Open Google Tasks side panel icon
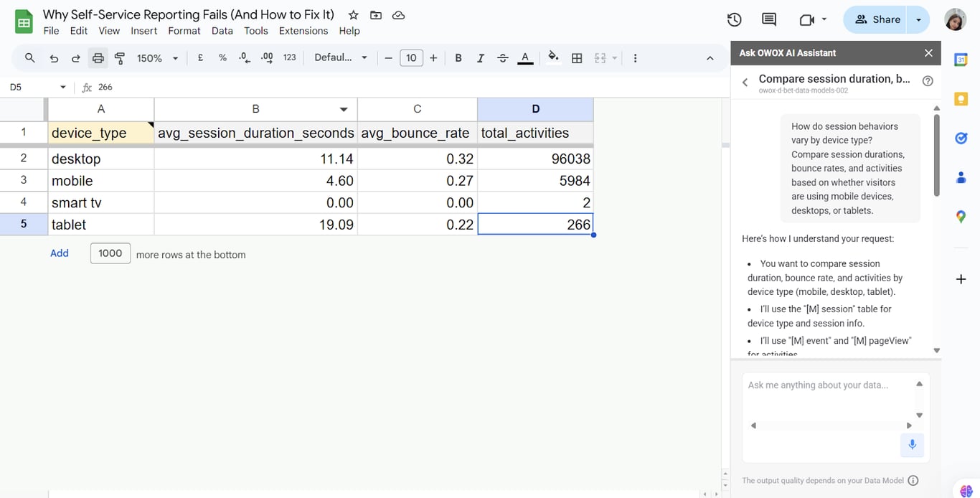 click(961, 138)
